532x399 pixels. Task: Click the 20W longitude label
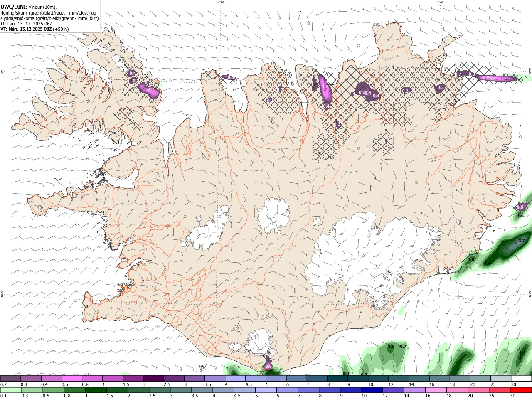[221, 2]
